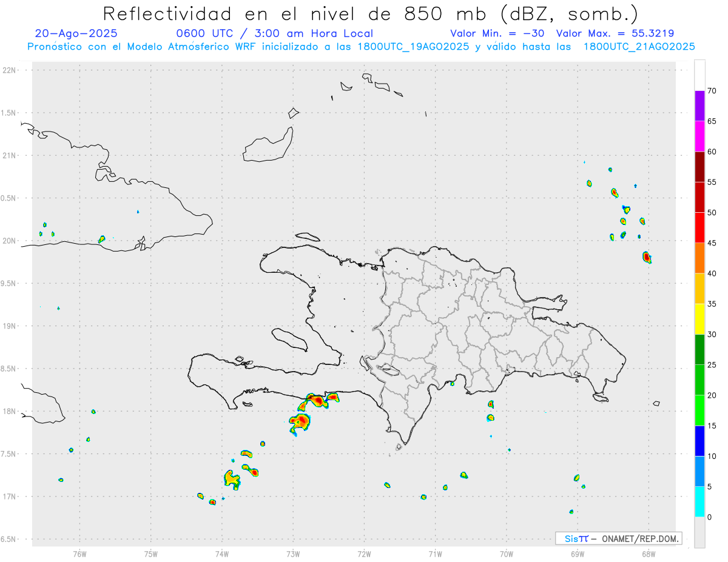The image size is (728, 562).
Task: Click the magenta 60–65 dBZ colorbar segment
Action: [x=699, y=136]
